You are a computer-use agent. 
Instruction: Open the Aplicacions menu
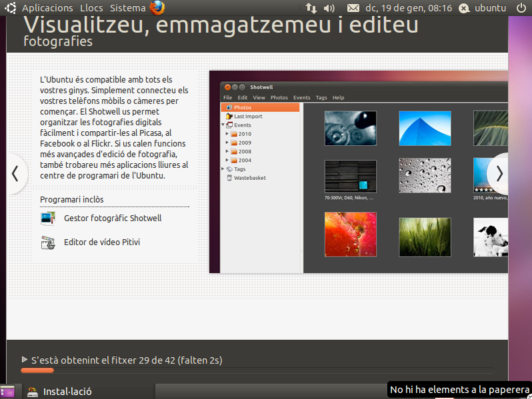pyautogui.click(x=47, y=8)
